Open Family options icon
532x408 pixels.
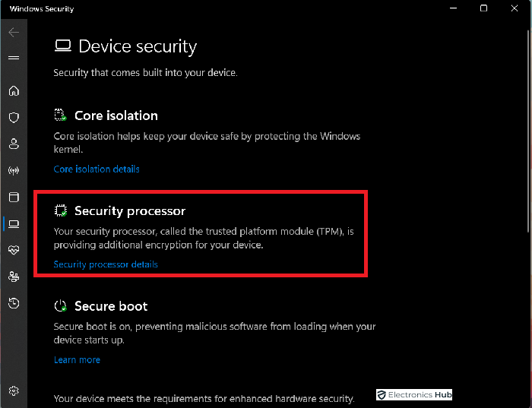point(14,277)
